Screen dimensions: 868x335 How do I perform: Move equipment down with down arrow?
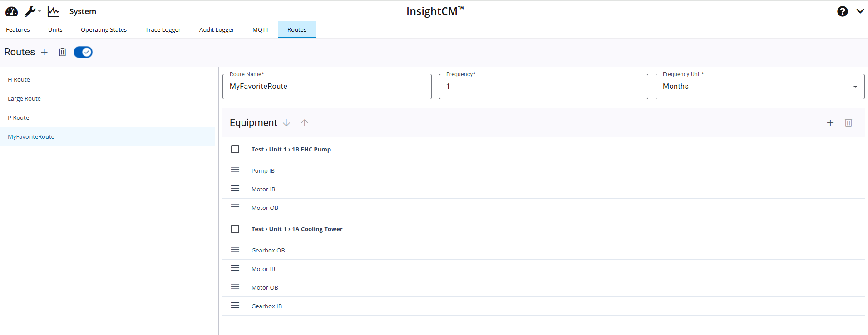[x=286, y=123]
